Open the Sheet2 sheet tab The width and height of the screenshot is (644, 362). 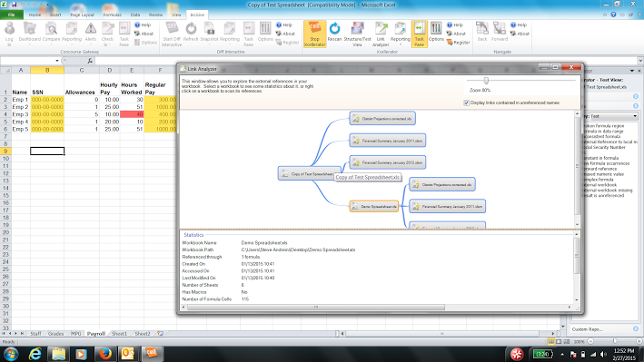point(142,334)
